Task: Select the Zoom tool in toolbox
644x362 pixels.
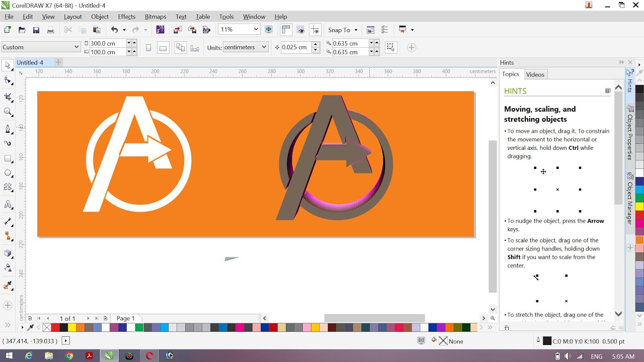Action: point(8,112)
